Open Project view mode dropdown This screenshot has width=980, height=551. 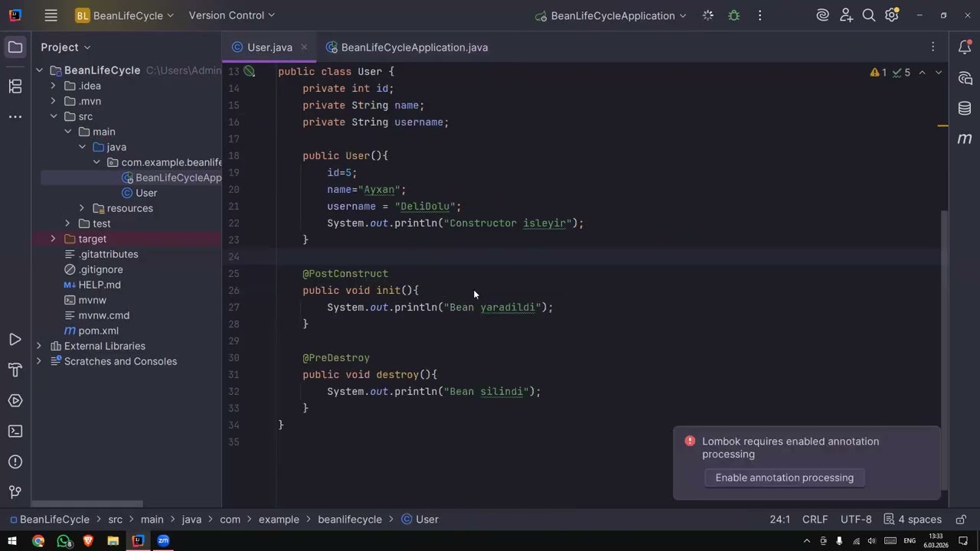[x=66, y=47]
